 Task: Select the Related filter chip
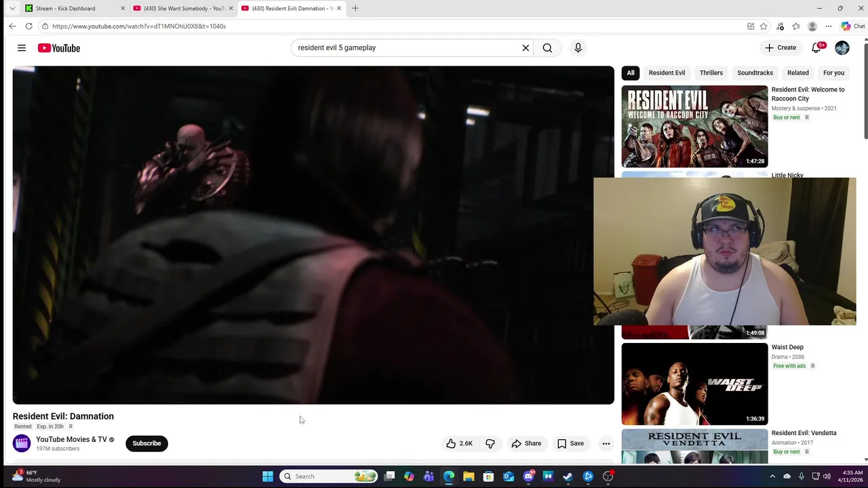(x=798, y=73)
